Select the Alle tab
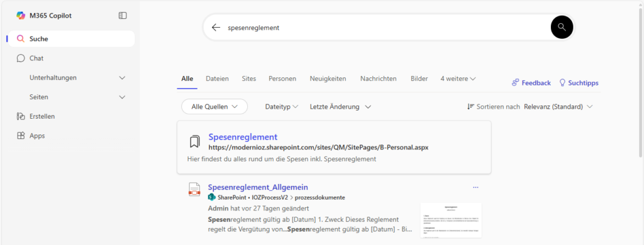Screen dimensions: 644x245 point(187,79)
